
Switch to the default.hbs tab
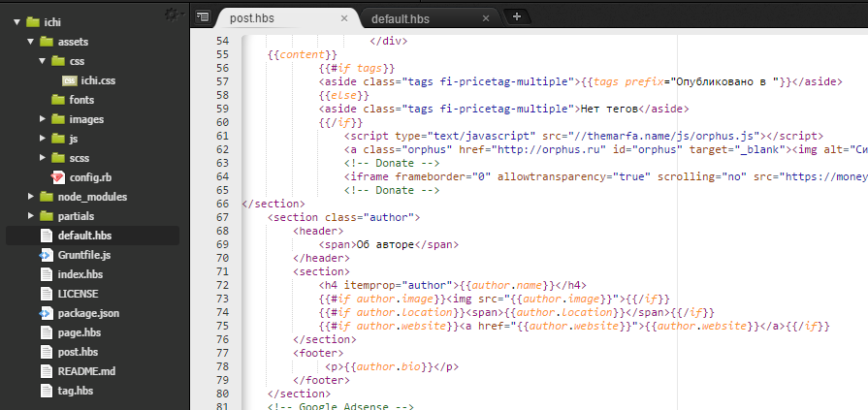pyautogui.click(x=401, y=18)
